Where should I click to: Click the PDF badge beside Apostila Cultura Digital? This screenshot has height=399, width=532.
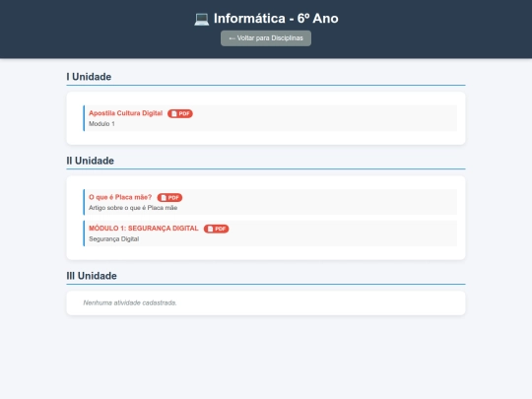(180, 113)
